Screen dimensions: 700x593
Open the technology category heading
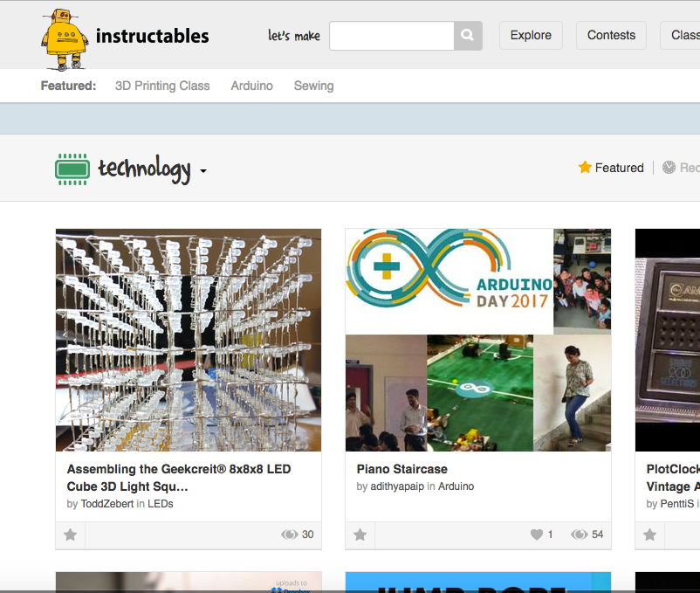(x=144, y=169)
